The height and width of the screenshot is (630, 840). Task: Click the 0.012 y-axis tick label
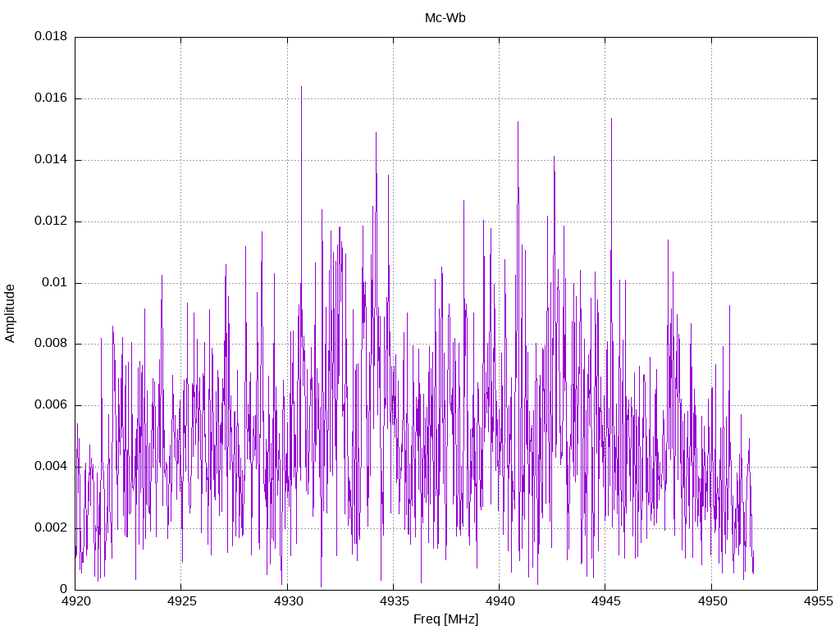[x=51, y=221]
